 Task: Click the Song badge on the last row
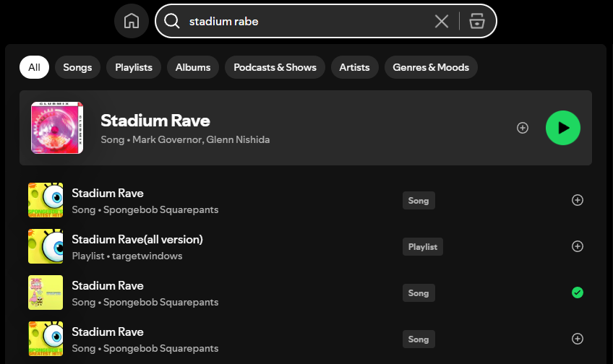(419, 339)
